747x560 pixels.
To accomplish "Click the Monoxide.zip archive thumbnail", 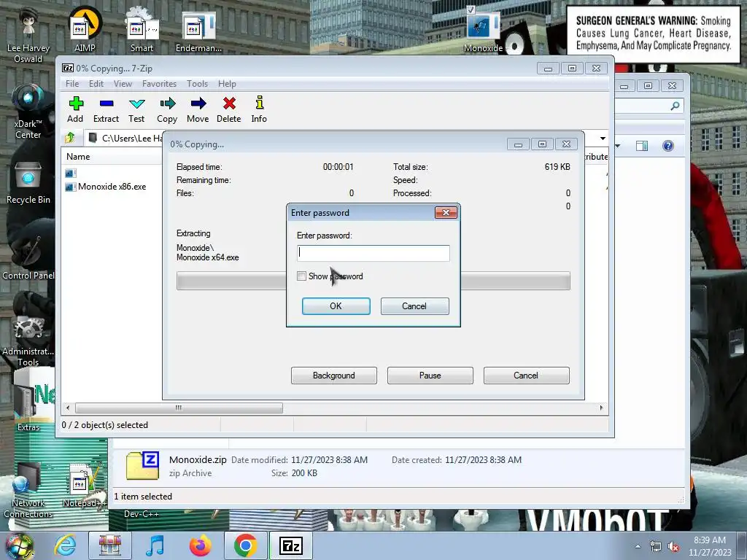I will 142,466.
